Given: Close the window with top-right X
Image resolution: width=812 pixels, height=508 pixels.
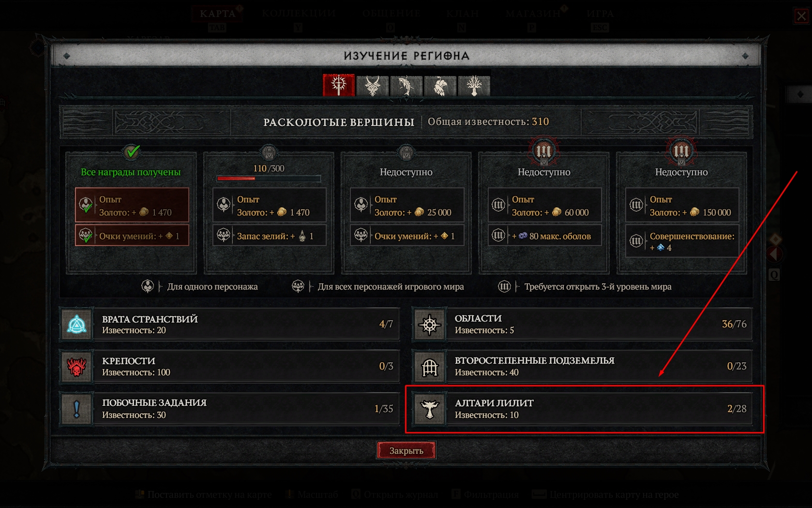Looking at the screenshot, I should coord(802,16).
